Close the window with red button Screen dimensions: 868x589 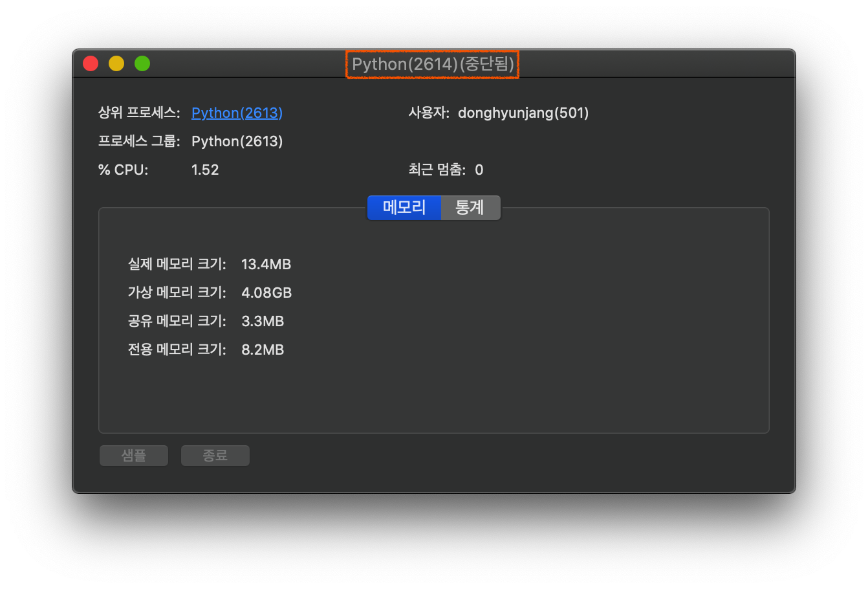[x=91, y=63]
